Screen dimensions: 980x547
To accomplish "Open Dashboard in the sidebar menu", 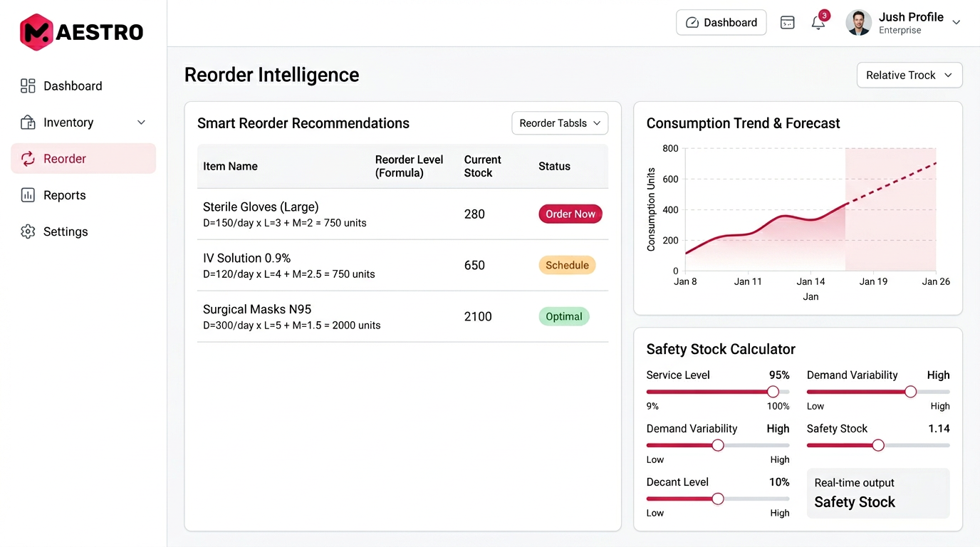I will pyautogui.click(x=83, y=86).
